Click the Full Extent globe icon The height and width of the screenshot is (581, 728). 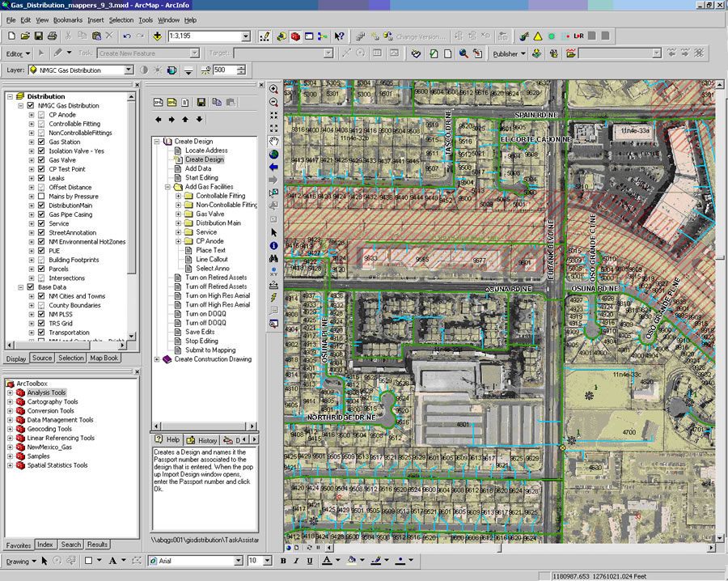click(x=273, y=155)
